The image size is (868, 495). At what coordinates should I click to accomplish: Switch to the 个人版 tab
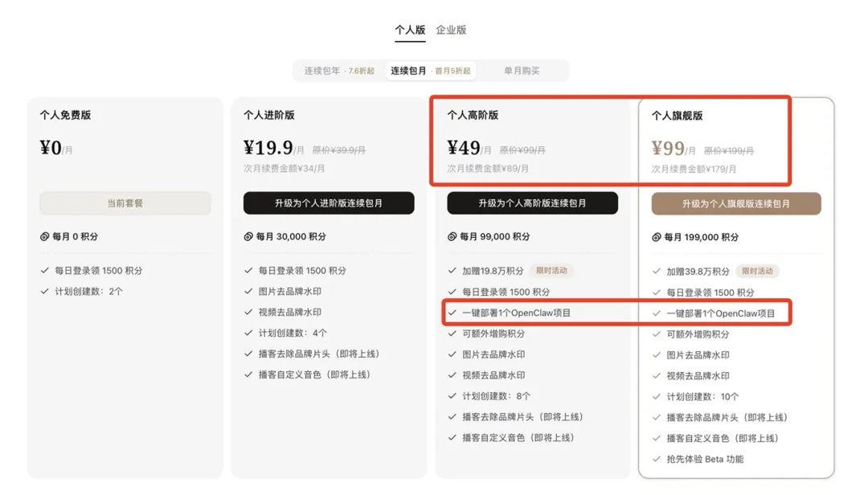(410, 31)
